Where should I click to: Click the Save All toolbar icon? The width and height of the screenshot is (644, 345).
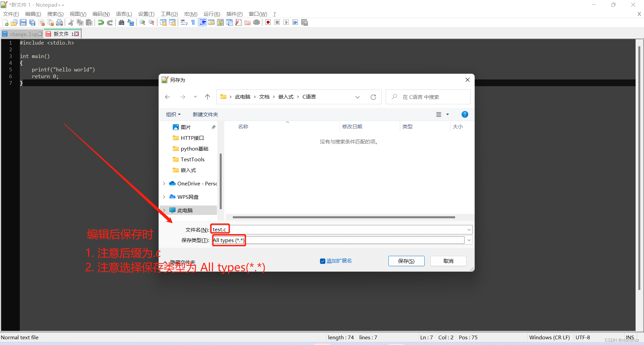[32, 22]
